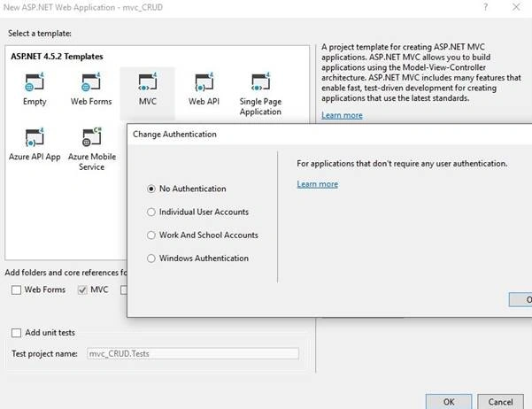The image size is (532, 409).
Task: Select the Web API template icon
Action: (x=204, y=82)
